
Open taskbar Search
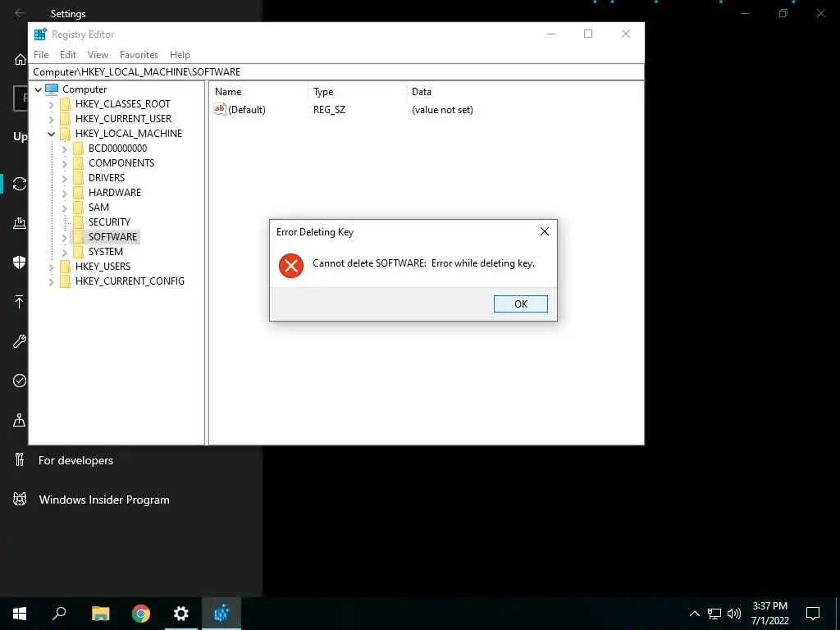coord(59,614)
